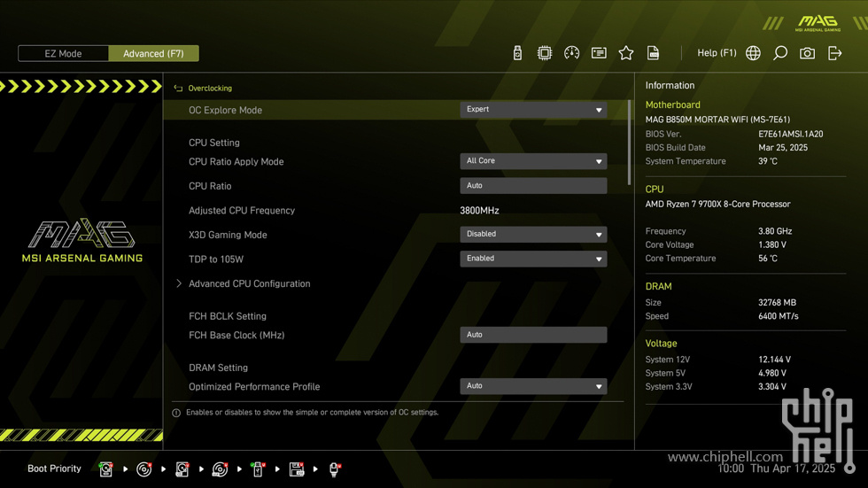Screen dimensions: 868x488
Task: Click the CPU Ratio input field
Action: click(x=533, y=185)
